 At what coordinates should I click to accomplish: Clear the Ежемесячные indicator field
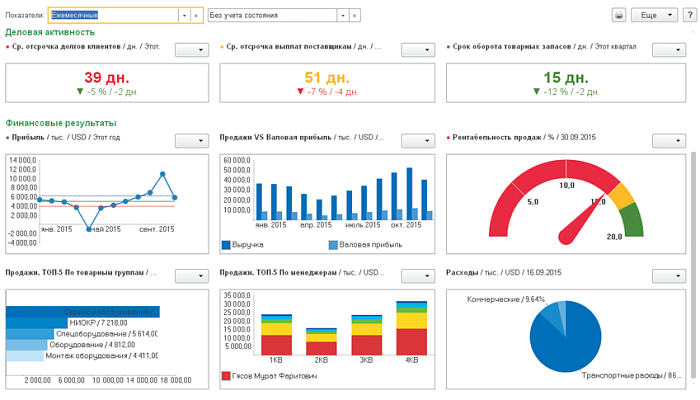click(x=196, y=16)
